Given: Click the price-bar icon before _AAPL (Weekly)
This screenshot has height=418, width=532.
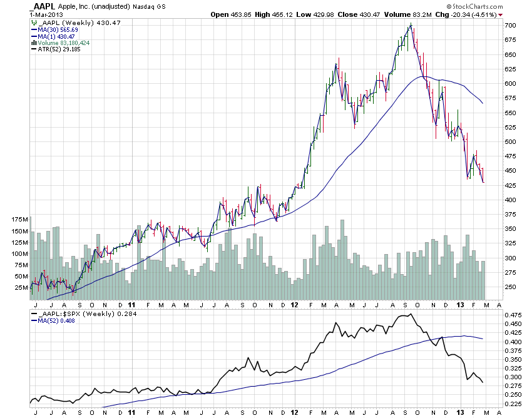Looking at the screenshot, I should pos(34,23).
